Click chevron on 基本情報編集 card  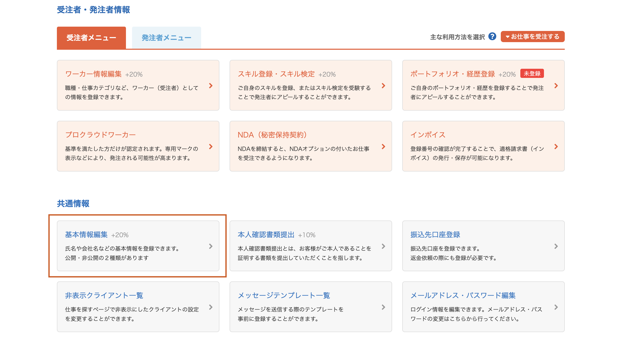point(211,246)
